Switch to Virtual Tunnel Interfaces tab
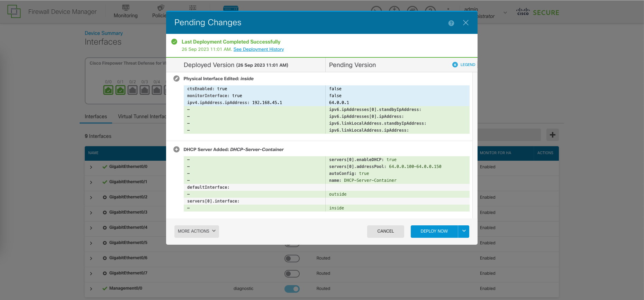Screen dimensions: 644x300 coord(142,117)
